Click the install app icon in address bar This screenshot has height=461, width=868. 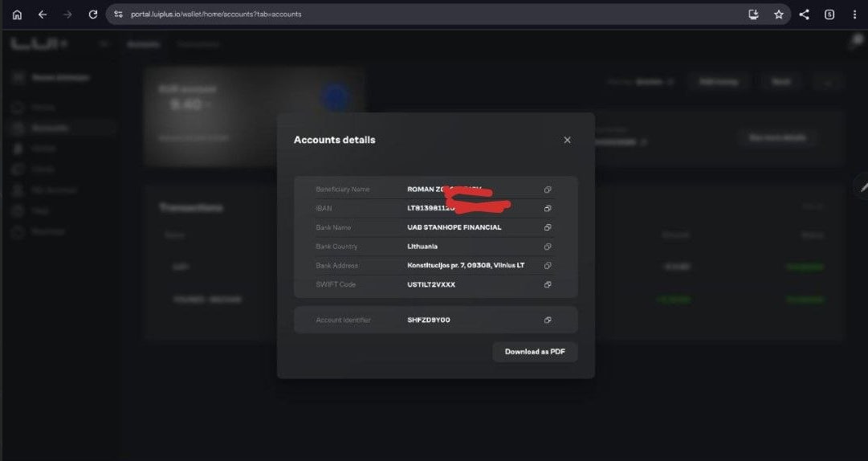pyautogui.click(x=753, y=14)
